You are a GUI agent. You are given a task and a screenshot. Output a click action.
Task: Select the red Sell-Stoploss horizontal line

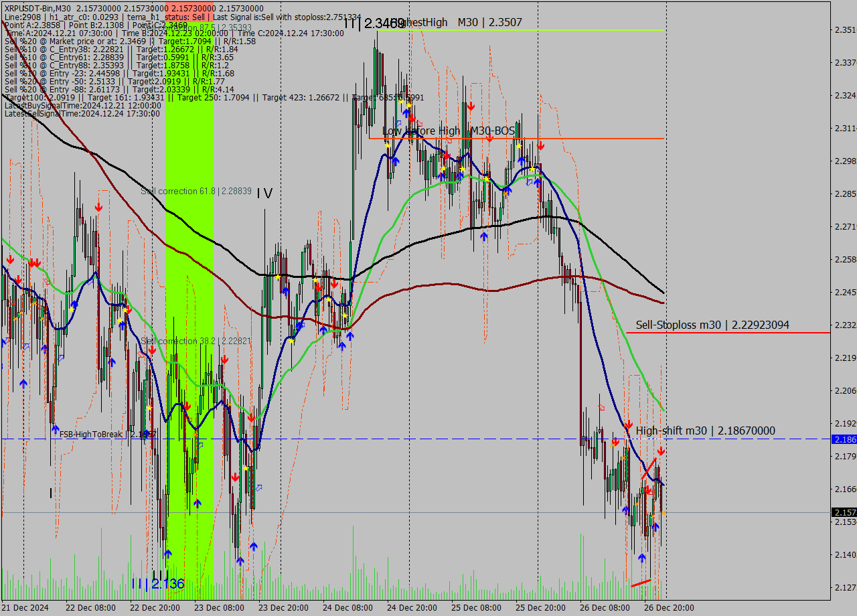pos(728,332)
